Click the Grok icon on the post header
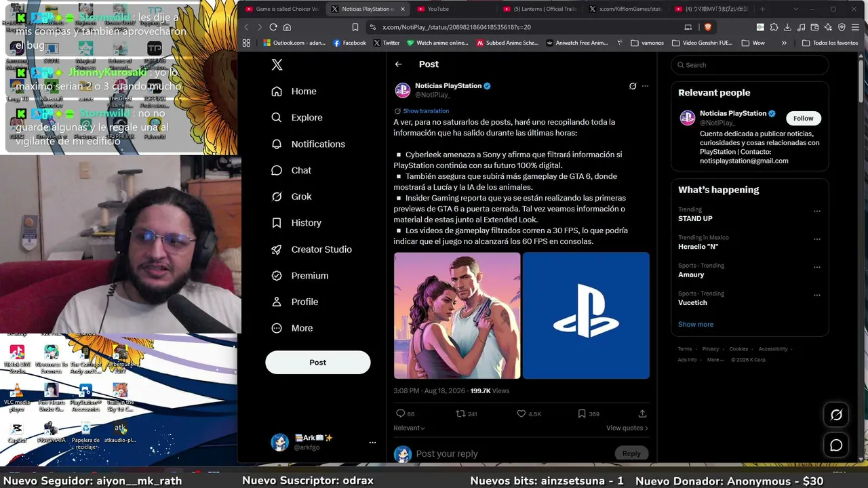This screenshot has height=488, width=868. tap(633, 86)
